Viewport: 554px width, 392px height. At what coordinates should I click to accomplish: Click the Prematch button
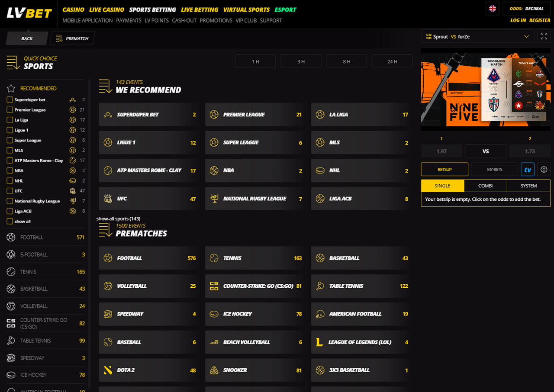[x=72, y=39]
